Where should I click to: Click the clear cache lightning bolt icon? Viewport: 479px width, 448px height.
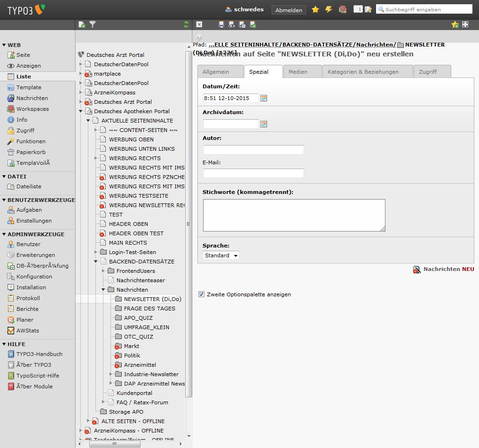(x=329, y=9)
